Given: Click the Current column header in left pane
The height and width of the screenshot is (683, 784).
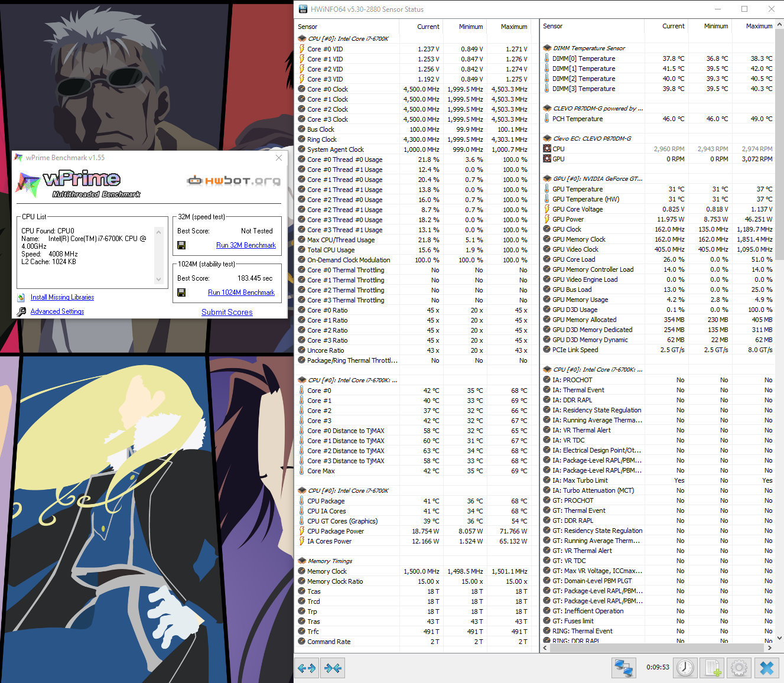Looking at the screenshot, I should click(x=421, y=27).
